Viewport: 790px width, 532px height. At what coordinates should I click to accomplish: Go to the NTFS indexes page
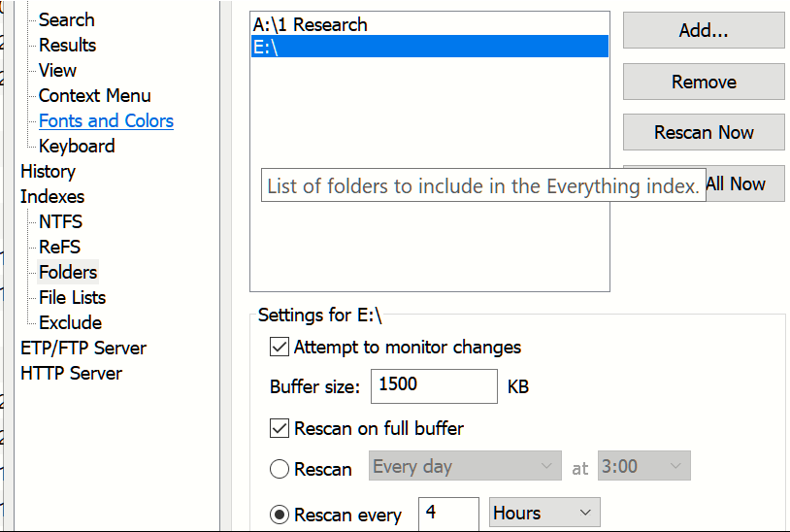(60, 221)
